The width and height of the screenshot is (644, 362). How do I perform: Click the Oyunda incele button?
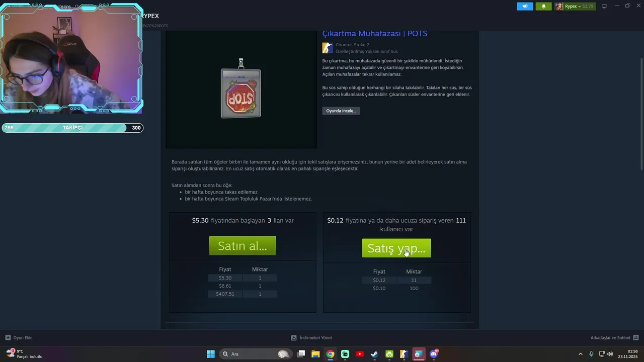pyautogui.click(x=341, y=111)
